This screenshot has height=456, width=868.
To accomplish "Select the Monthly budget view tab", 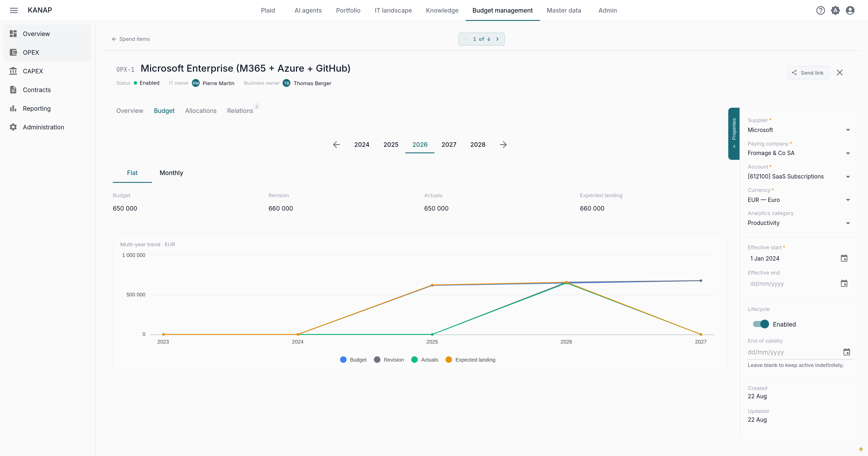I will point(171,173).
